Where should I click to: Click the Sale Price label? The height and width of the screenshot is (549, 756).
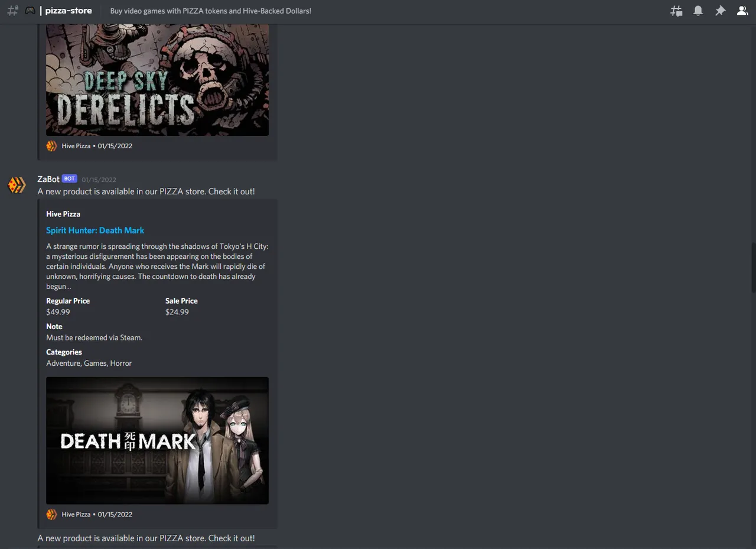[181, 301]
